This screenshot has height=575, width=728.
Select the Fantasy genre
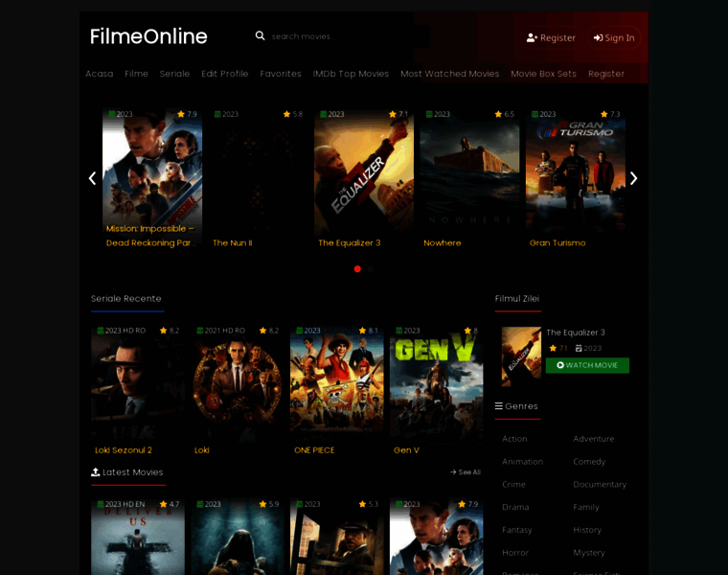516,530
